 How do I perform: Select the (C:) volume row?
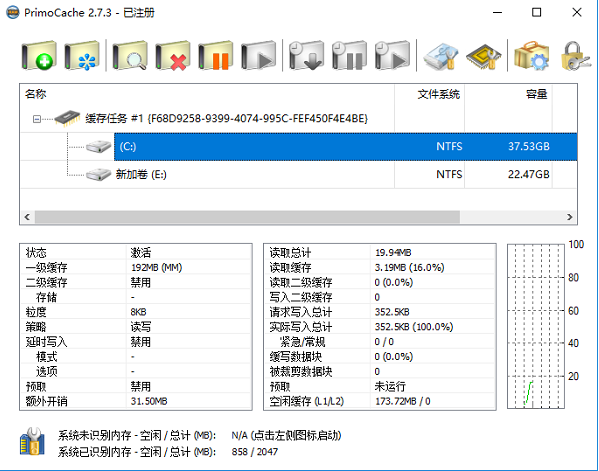click(345, 147)
